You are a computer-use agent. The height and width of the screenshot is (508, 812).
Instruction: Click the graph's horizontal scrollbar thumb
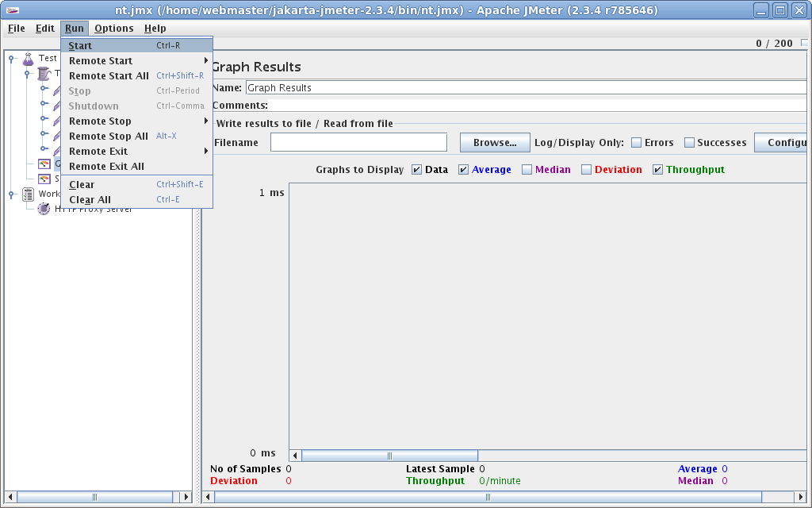coord(389,456)
